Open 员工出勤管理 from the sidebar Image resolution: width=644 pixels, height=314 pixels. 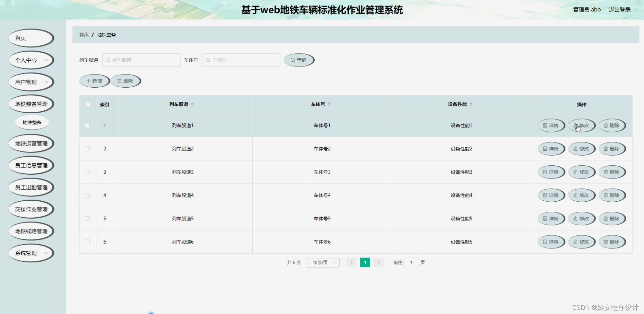[x=31, y=187]
